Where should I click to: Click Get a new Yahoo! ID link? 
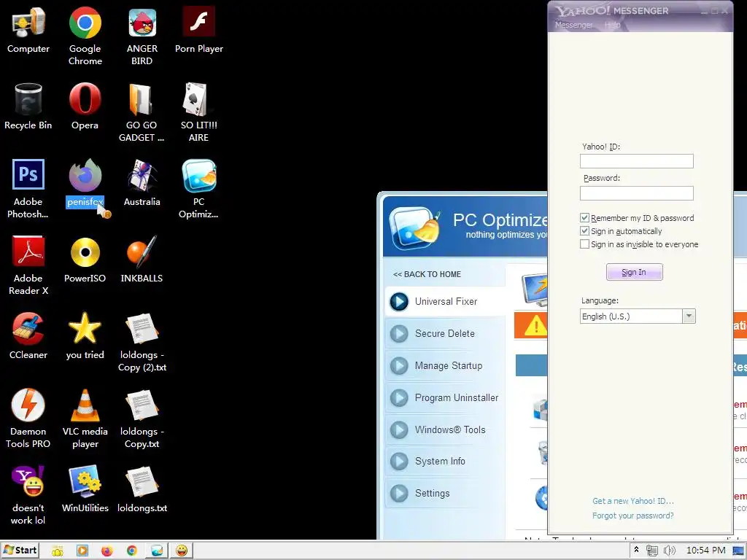632,501
